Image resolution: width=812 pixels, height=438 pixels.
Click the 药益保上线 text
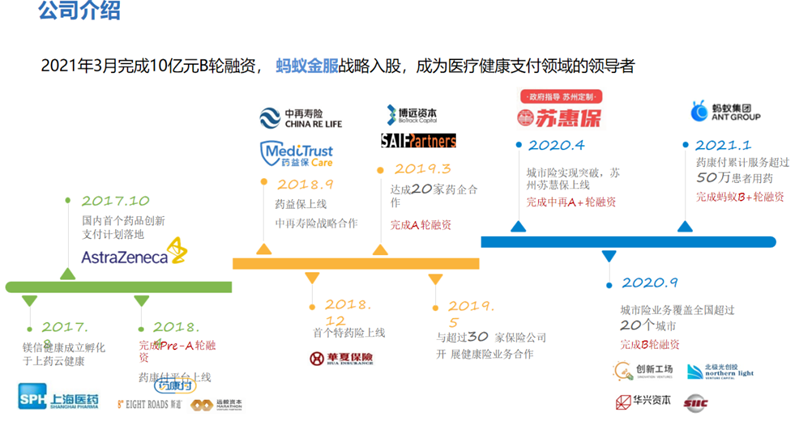(x=301, y=204)
